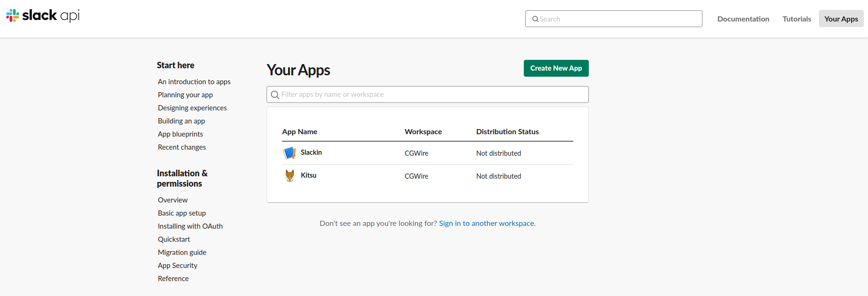
Task: Open Planning your app link
Action: tap(185, 95)
